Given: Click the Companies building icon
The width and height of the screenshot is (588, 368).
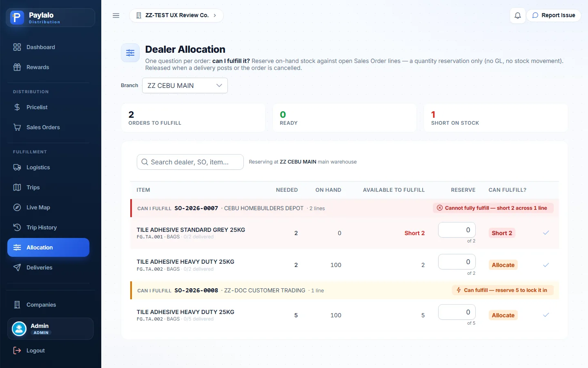Looking at the screenshot, I should point(17,305).
